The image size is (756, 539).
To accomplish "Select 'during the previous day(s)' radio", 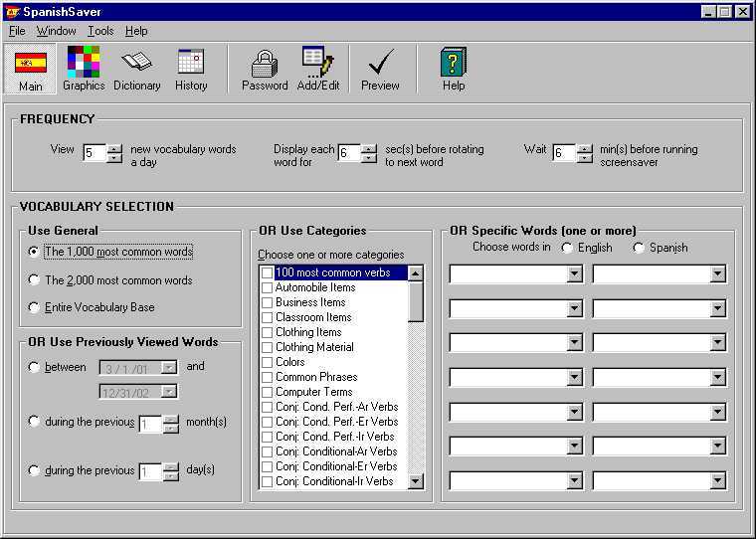I will click(x=33, y=470).
